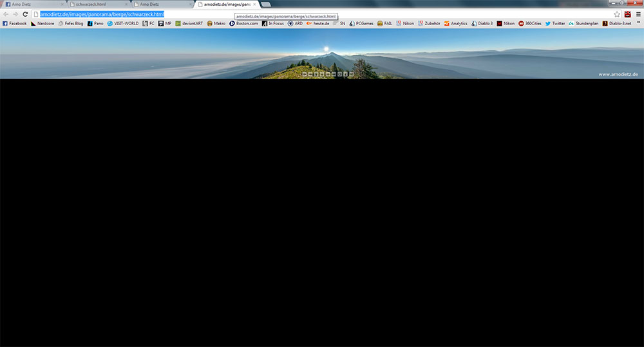Click the browser back arrow button
The height and width of the screenshot is (347, 644).
(6, 14)
